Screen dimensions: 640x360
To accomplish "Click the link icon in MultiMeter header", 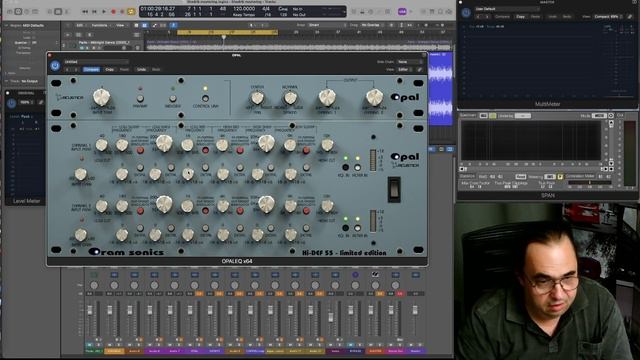I will tap(630, 17).
